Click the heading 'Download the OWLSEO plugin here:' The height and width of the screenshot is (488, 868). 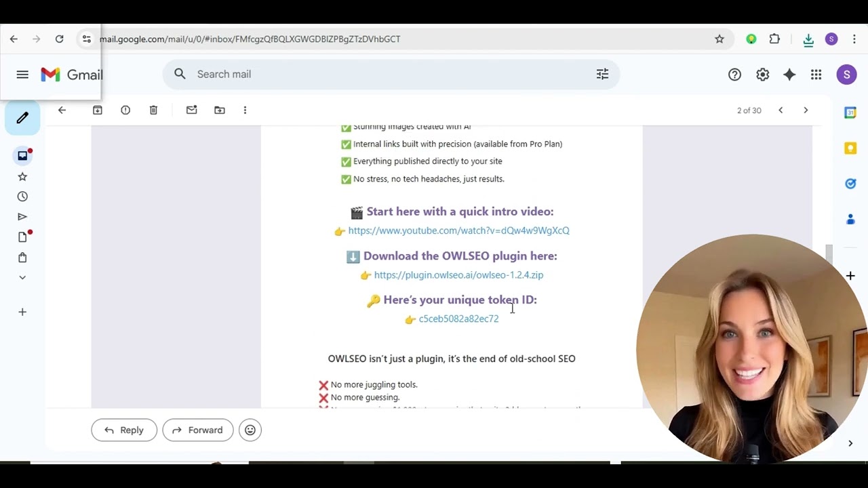click(x=460, y=256)
